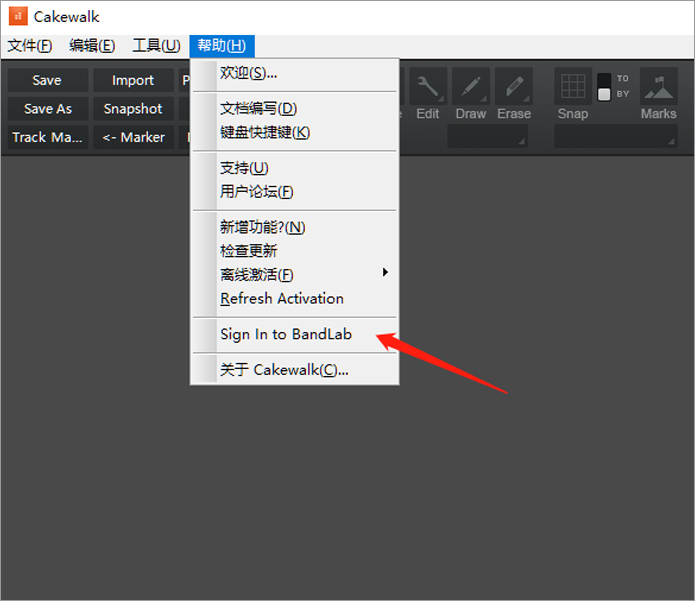Open 用户论坛(F) menu item
695x601 pixels.
pos(295,192)
